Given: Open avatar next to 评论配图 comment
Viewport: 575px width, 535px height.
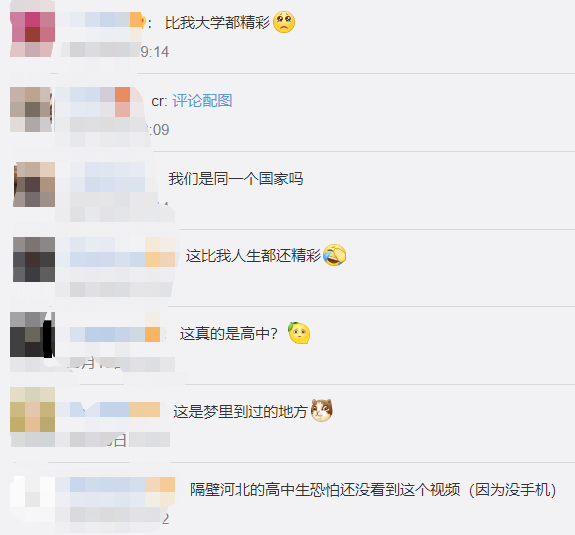Looking at the screenshot, I should 31,109.
